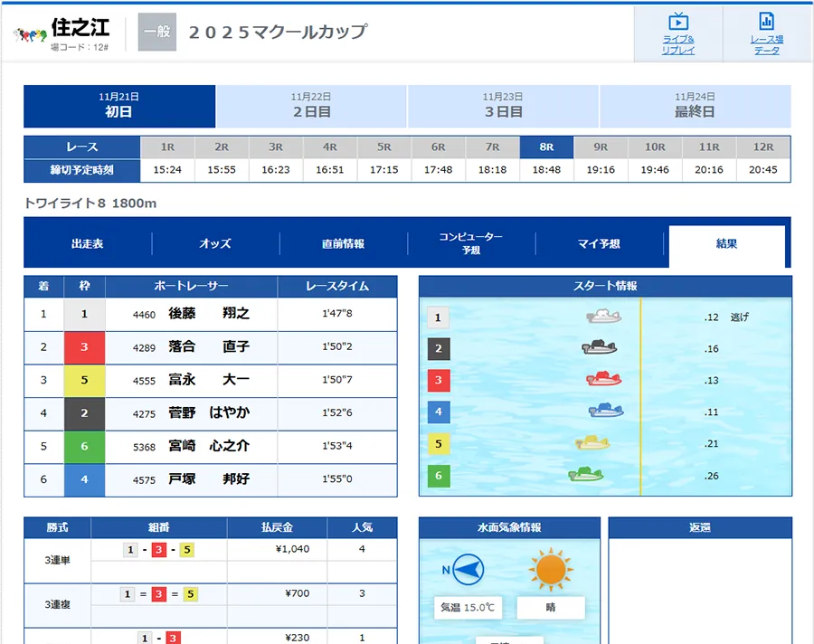Click the blue boat icon in lane 4
Screen dimensions: 814x644
[605, 411]
